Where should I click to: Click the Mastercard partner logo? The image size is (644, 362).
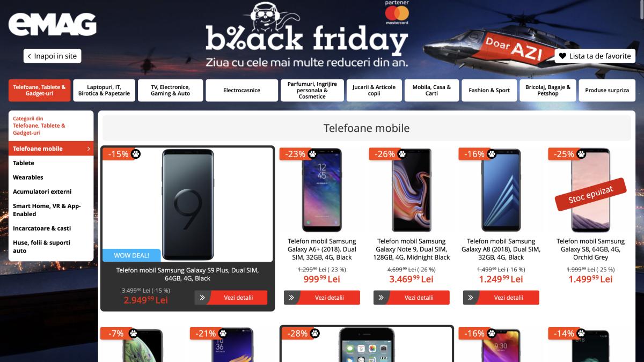point(397,12)
